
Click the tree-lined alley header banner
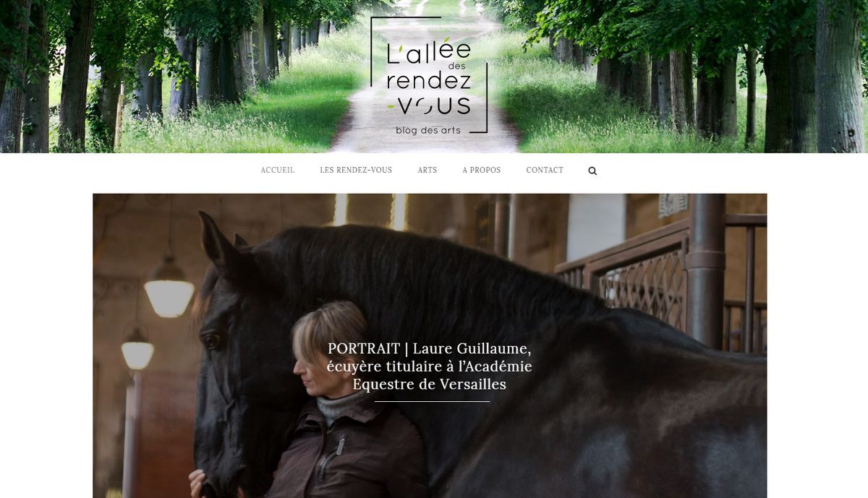[434, 77]
